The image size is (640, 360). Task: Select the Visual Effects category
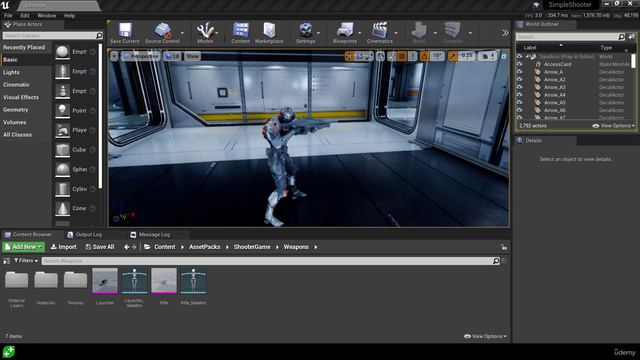(21, 97)
